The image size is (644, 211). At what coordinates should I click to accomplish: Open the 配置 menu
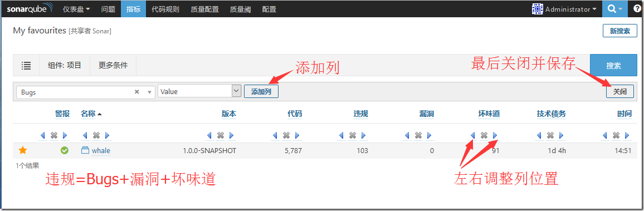(269, 9)
